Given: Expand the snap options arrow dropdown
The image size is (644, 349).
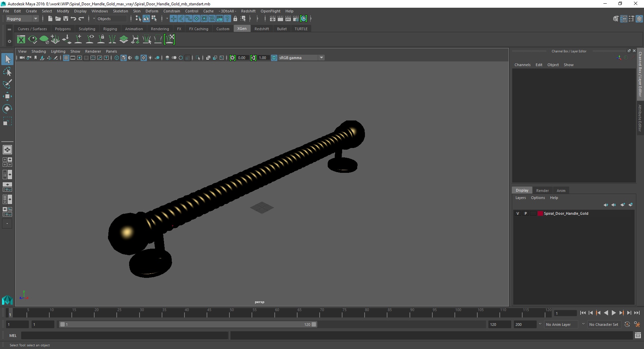Looking at the screenshot, I should tap(167, 19).
